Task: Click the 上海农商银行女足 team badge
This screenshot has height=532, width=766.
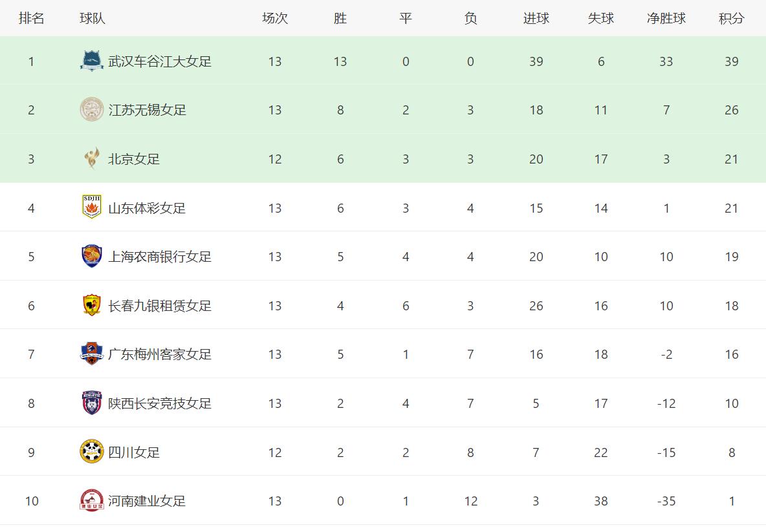Action: tap(92, 257)
